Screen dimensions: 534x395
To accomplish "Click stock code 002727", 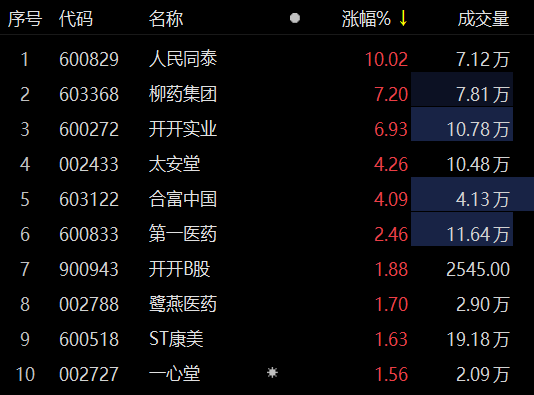I will coord(89,375).
